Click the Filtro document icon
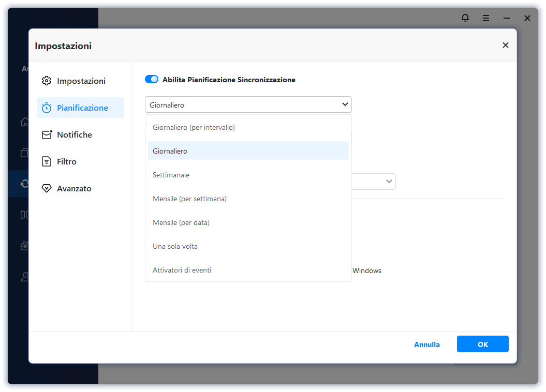Viewport: 546px width, 392px height. coord(47,161)
